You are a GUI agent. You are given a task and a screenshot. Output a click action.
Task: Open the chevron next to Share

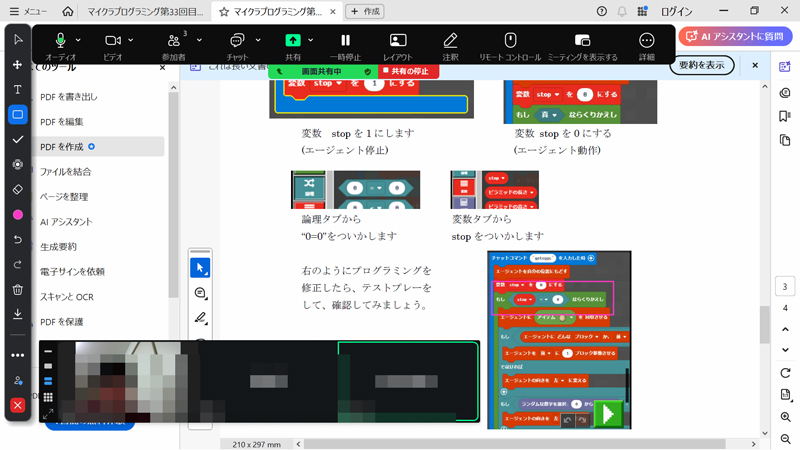pyautogui.click(x=311, y=40)
